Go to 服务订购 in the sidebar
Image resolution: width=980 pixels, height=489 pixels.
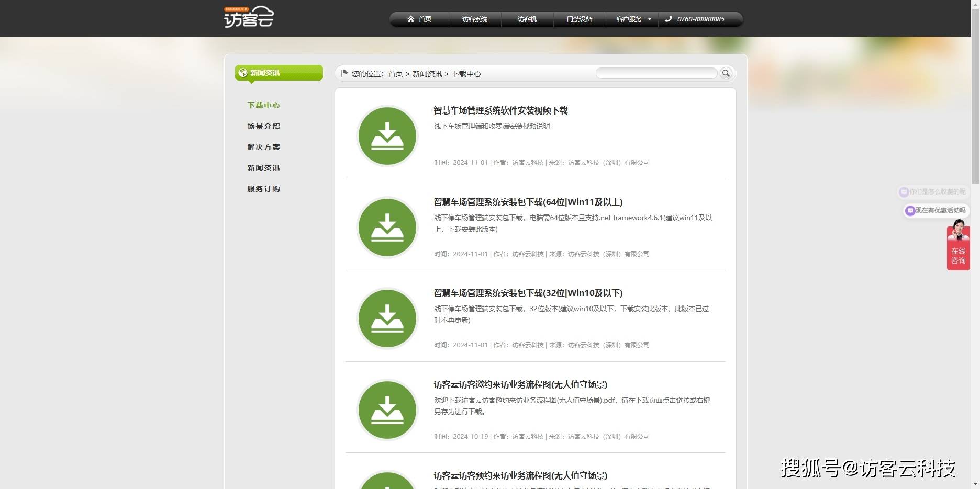[263, 189]
